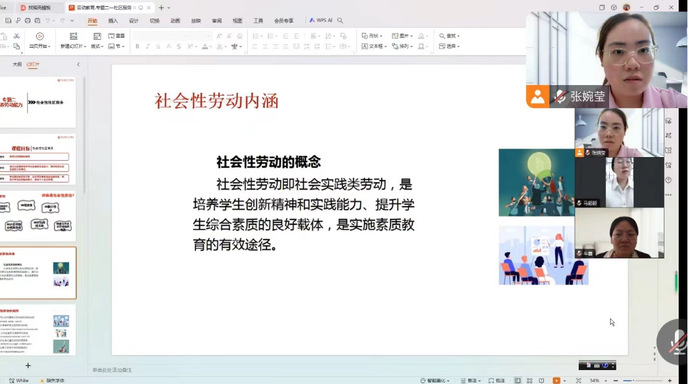Click the notes placeholder below the slide
Image resolution: width=688 pixels, height=384 pixels.
tap(112, 370)
